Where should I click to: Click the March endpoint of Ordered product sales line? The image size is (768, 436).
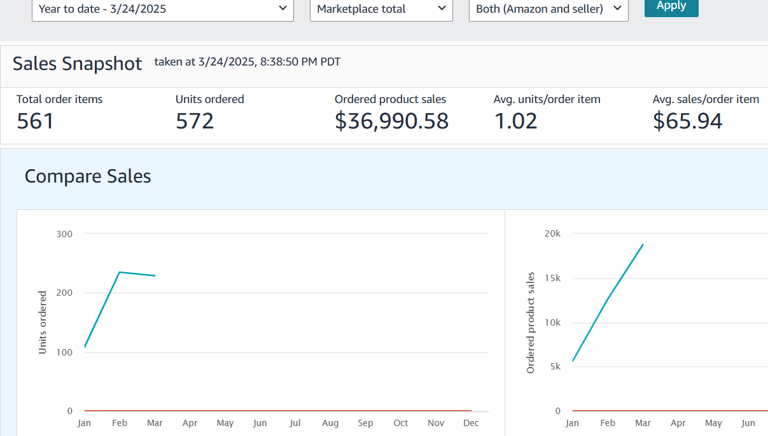coord(643,245)
